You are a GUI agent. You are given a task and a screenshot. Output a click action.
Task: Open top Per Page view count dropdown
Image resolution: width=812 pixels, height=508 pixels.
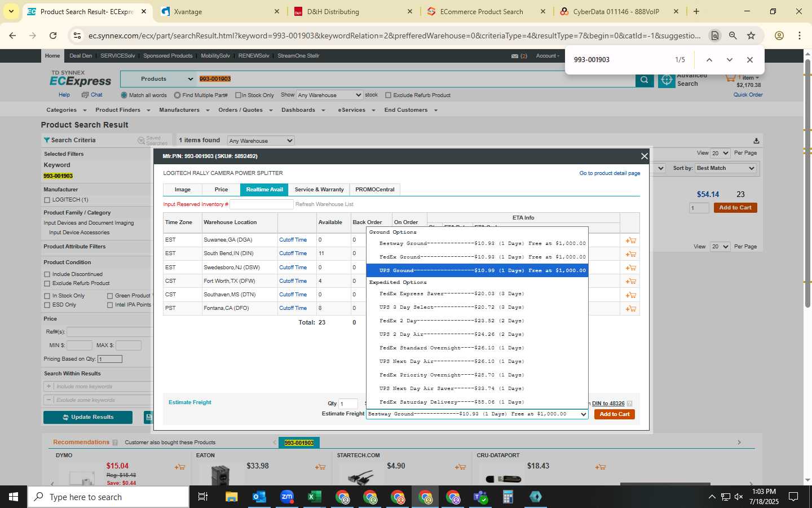[720, 153]
